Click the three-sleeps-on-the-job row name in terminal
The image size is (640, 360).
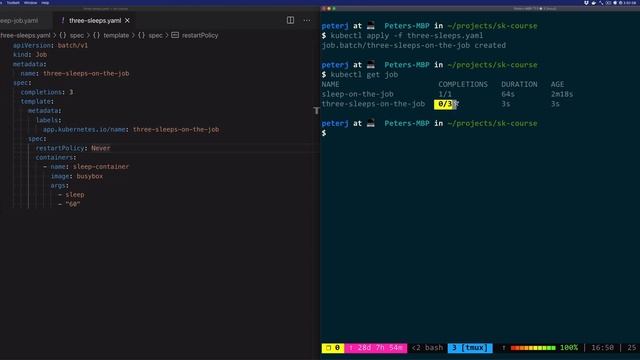click(373, 104)
